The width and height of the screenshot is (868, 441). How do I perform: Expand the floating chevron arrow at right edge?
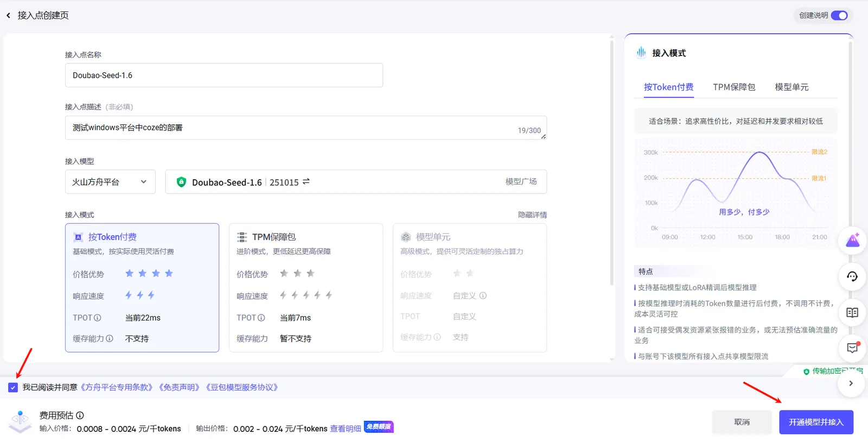tap(851, 383)
